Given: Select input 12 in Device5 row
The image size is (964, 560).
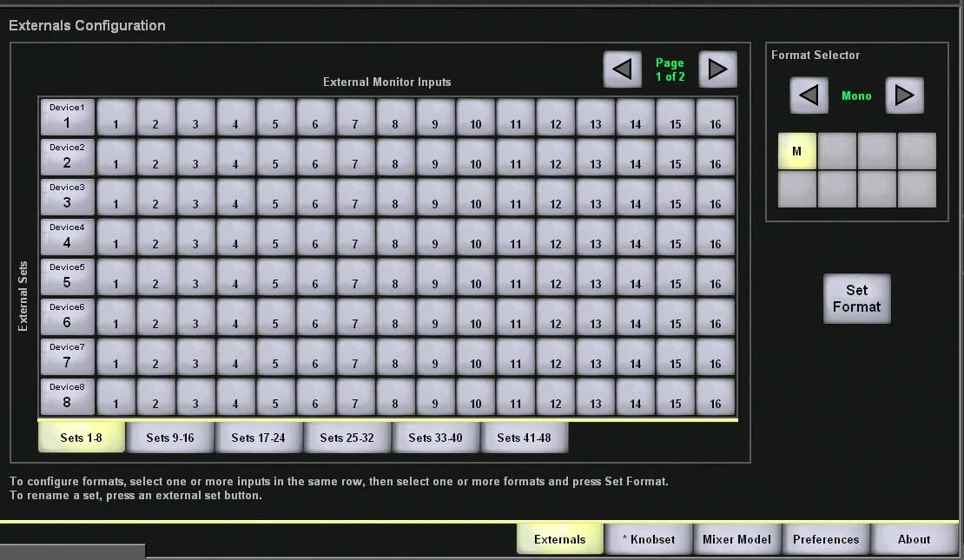Looking at the screenshot, I should click(555, 277).
